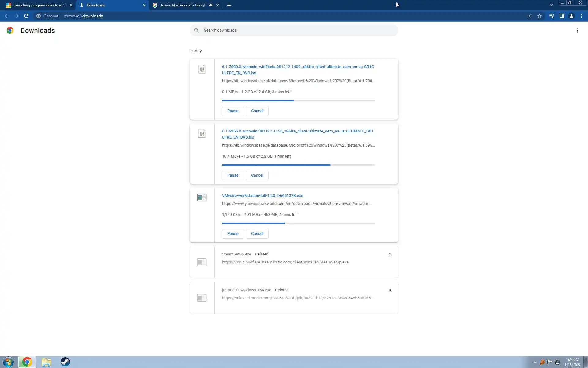Open the 6.1.6956.0 winmain ISO file link
The width and height of the screenshot is (588, 368).
click(297, 134)
